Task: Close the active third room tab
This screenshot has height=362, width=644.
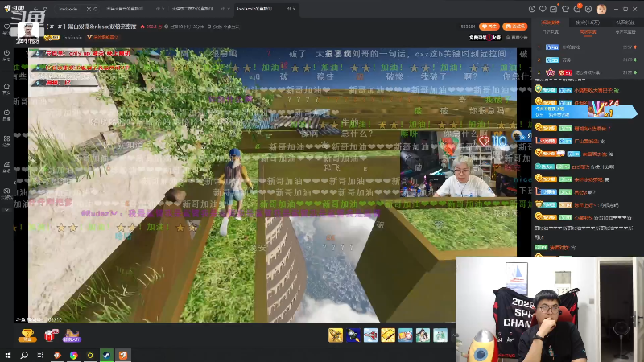Action: 294,9
